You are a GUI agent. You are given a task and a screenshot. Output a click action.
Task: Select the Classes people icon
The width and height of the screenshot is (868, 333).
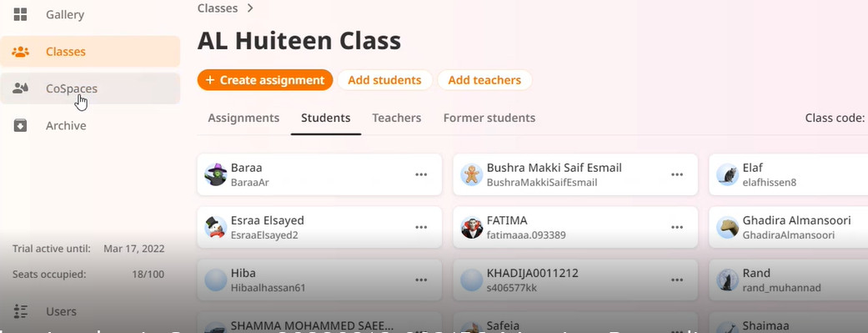pyautogui.click(x=21, y=52)
